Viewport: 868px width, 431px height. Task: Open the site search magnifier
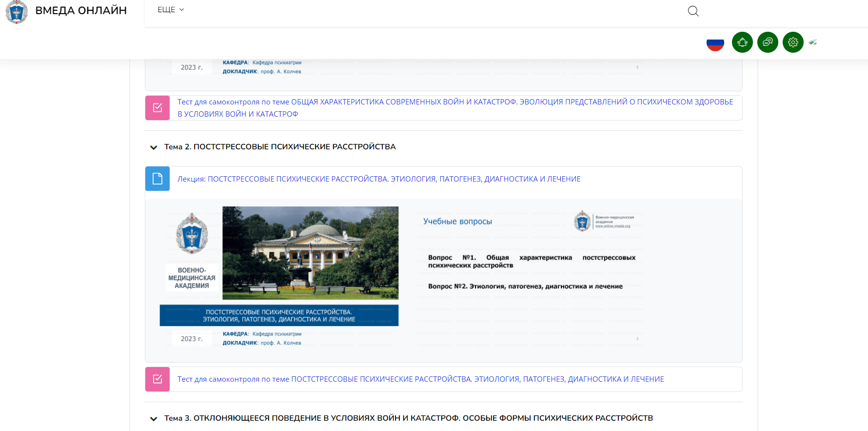point(693,11)
